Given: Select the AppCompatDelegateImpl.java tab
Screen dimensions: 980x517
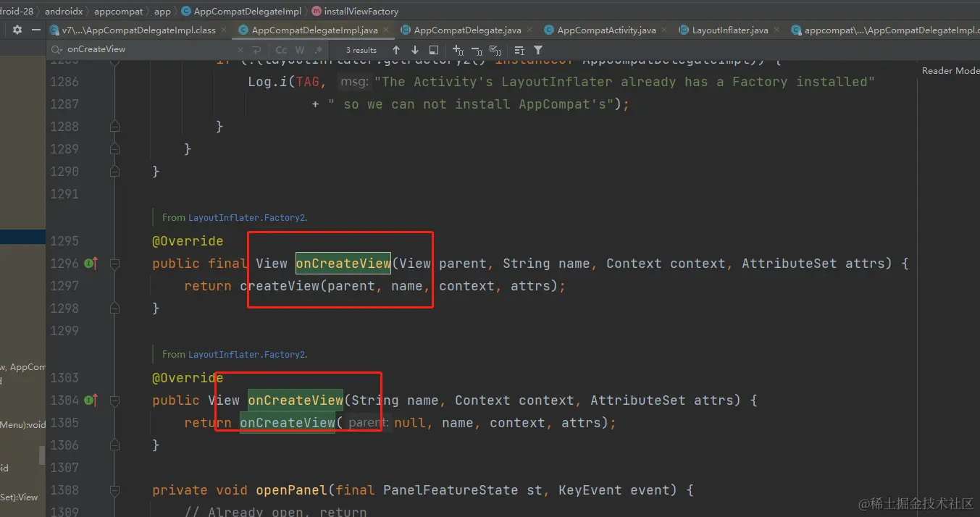Looking at the screenshot, I should pyautogui.click(x=314, y=30).
